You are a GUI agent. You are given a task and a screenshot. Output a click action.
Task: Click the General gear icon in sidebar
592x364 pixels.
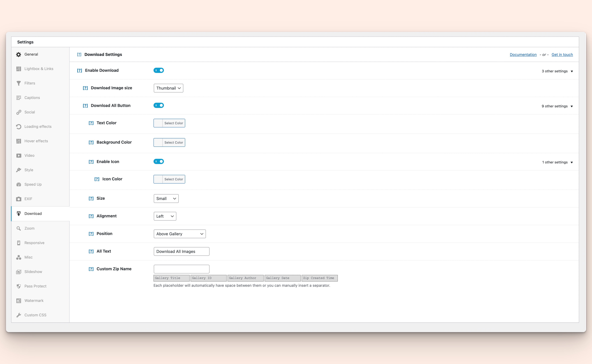pos(19,54)
